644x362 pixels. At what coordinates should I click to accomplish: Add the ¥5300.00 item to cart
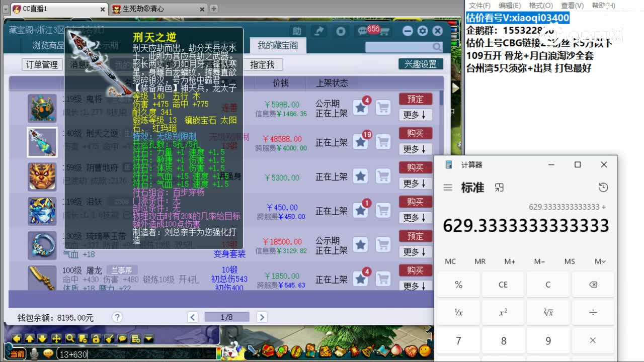[383, 176]
